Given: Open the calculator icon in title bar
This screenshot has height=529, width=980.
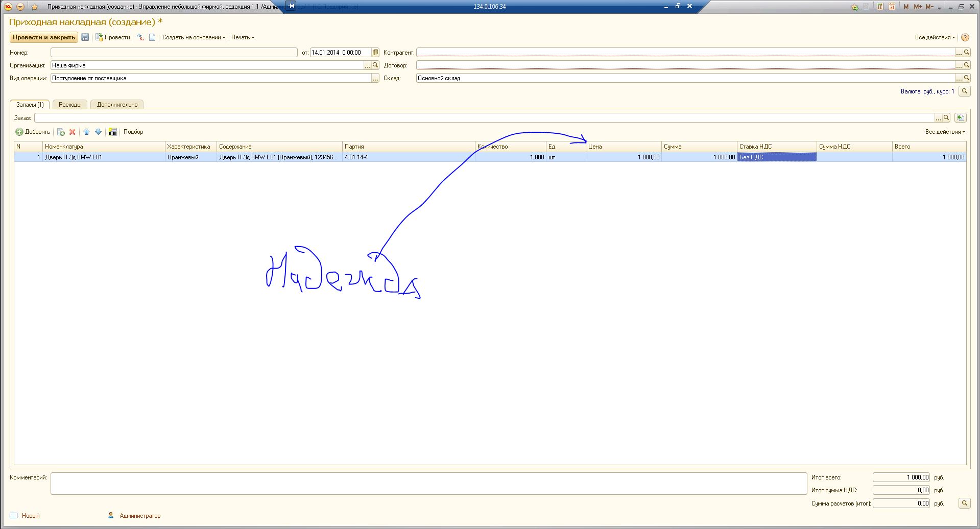Looking at the screenshot, I should pos(879,7).
